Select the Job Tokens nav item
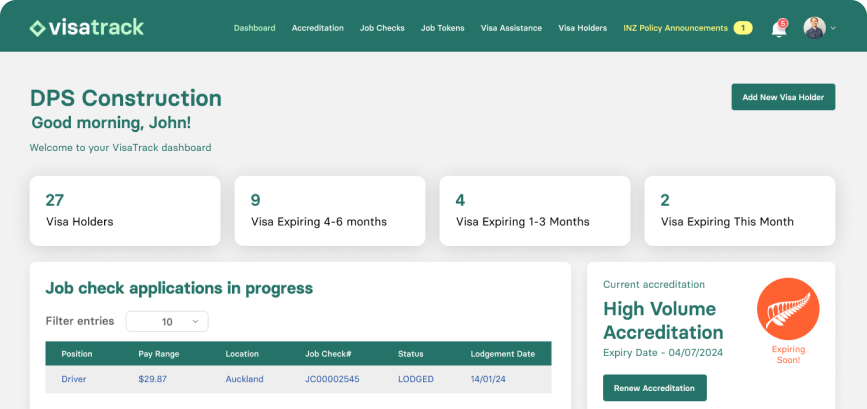867x409 pixels. pos(442,28)
